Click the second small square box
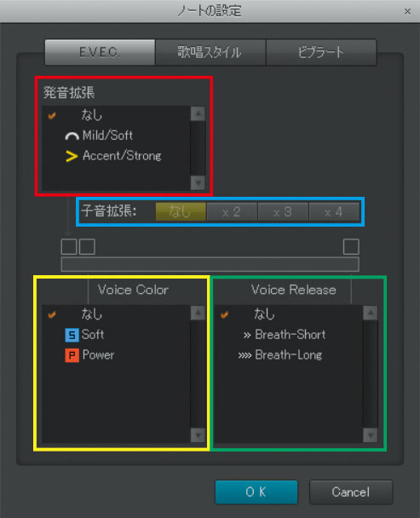Screen dimensions: 420x518 coord(87,247)
